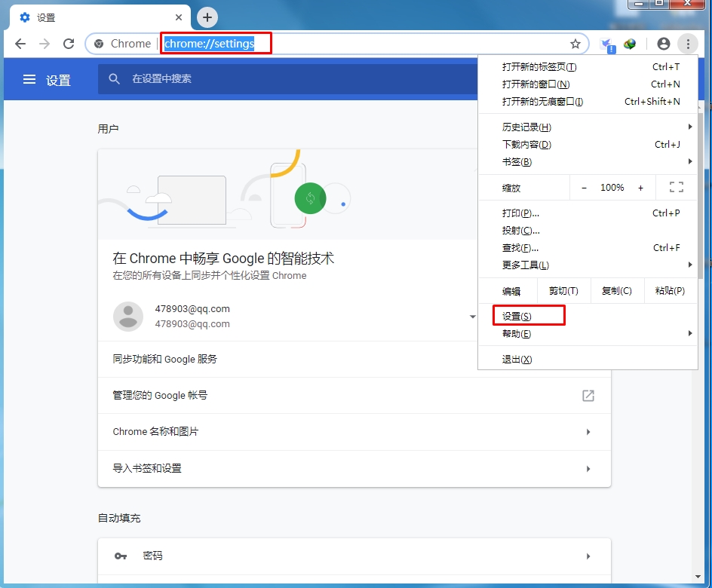The height and width of the screenshot is (588, 712).
Task: Open the green globe extension icon
Action: (x=630, y=44)
